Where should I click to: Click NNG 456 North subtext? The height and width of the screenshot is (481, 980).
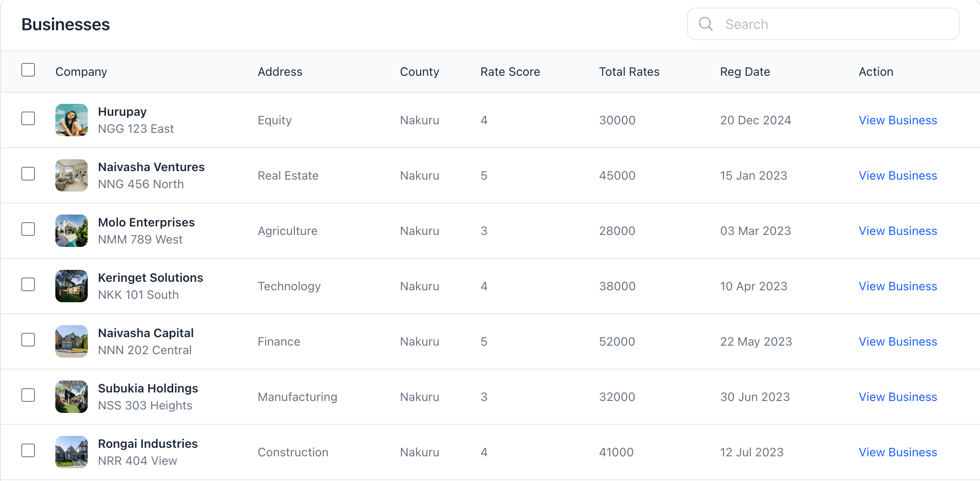[141, 184]
